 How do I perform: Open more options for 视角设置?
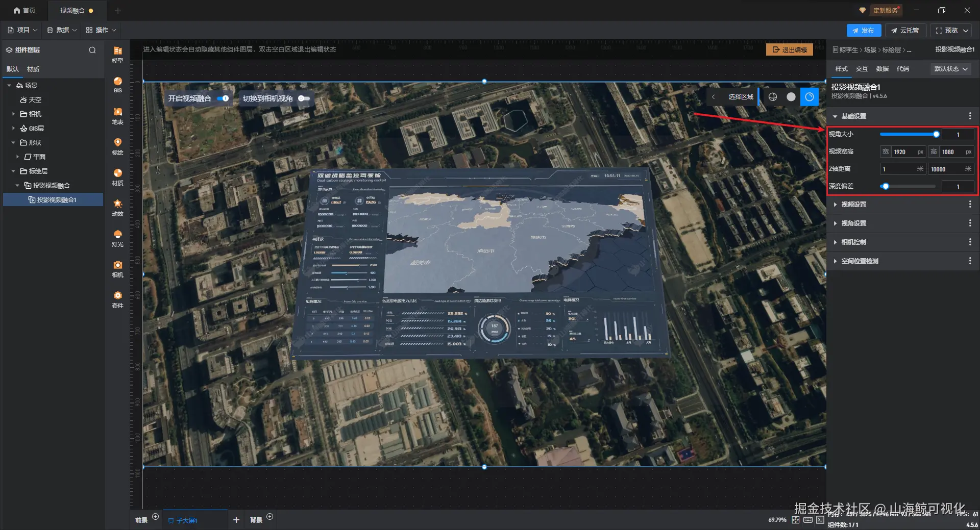[970, 223]
